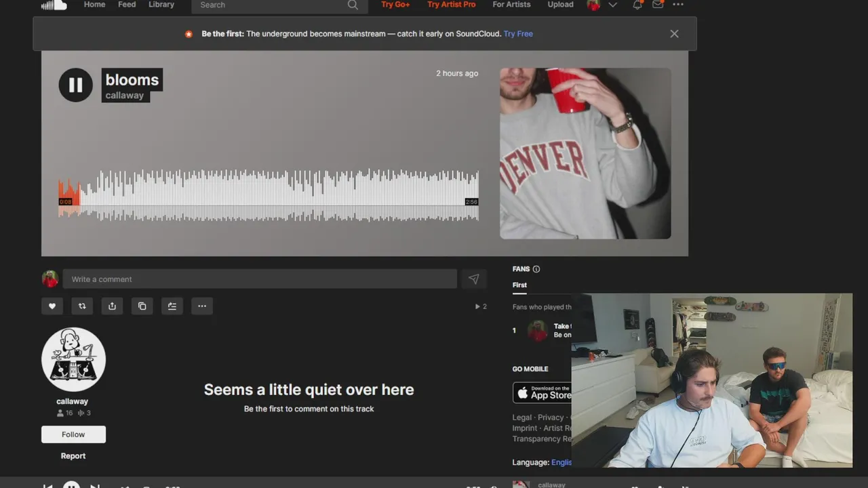Click in the Write a comment field
This screenshot has height=488, width=868.
(x=260, y=279)
